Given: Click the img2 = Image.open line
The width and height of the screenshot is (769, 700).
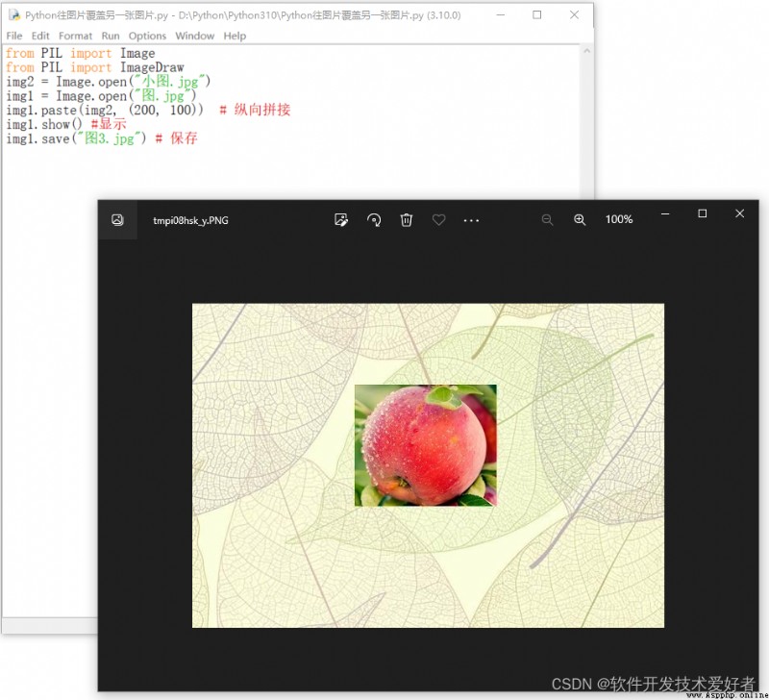Looking at the screenshot, I should click(109, 82).
